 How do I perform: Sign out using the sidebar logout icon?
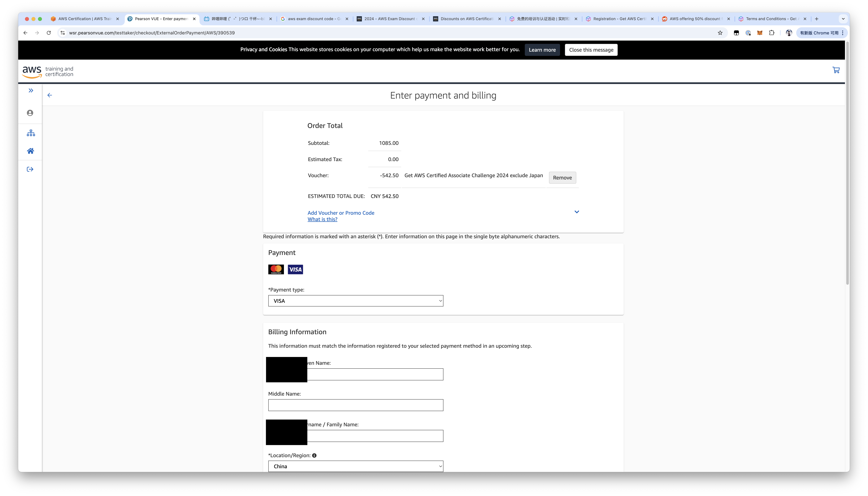click(x=30, y=169)
